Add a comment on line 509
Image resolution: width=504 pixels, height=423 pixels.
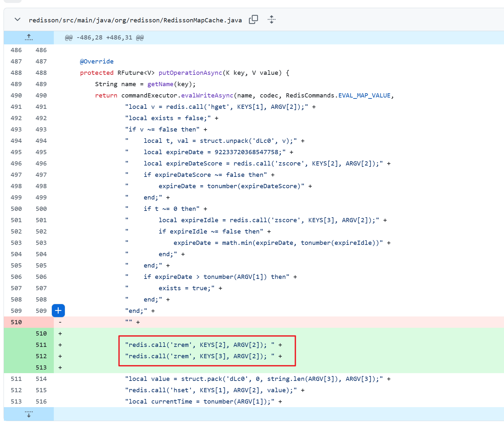[x=58, y=311]
